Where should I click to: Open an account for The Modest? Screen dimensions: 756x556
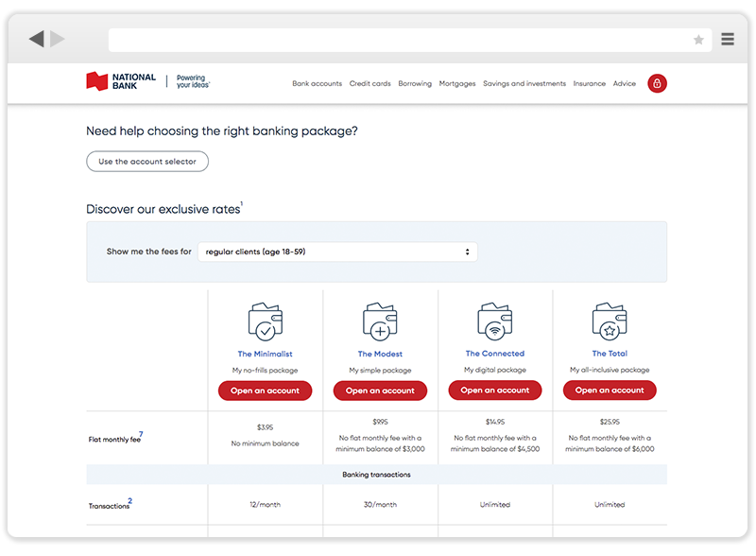pos(380,391)
